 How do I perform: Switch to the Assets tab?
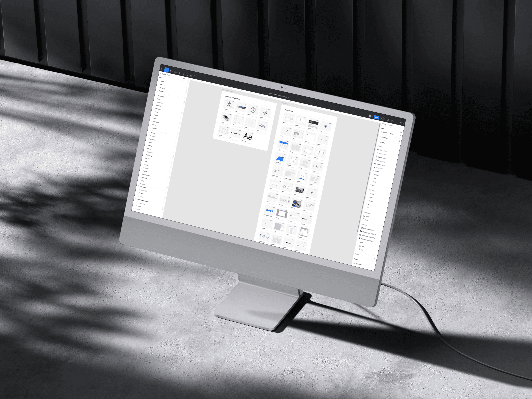point(169,75)
